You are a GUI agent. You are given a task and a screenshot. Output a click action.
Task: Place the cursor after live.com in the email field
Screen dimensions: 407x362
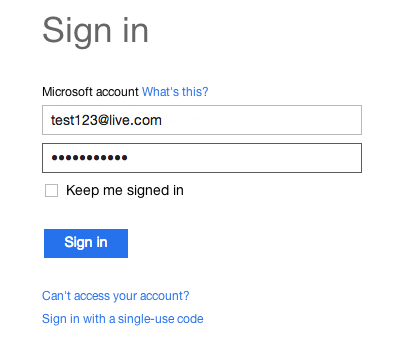162,120
